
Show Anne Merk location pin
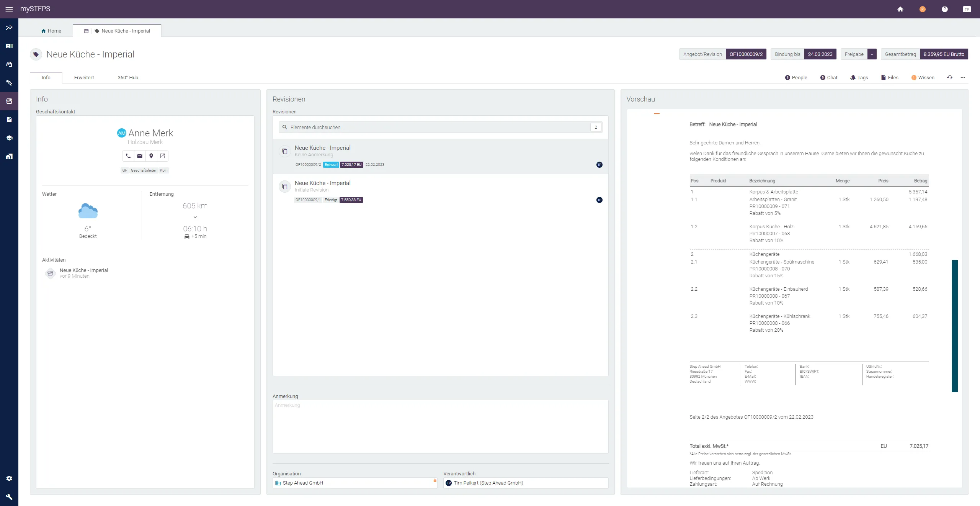pos(151,156)
